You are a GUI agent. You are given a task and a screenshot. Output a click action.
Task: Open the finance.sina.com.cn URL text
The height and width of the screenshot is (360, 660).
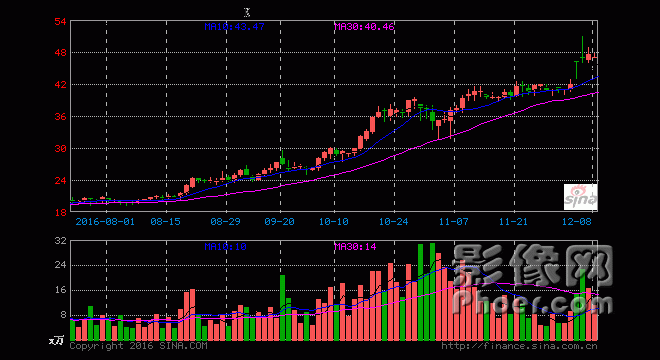coord(519,346)
